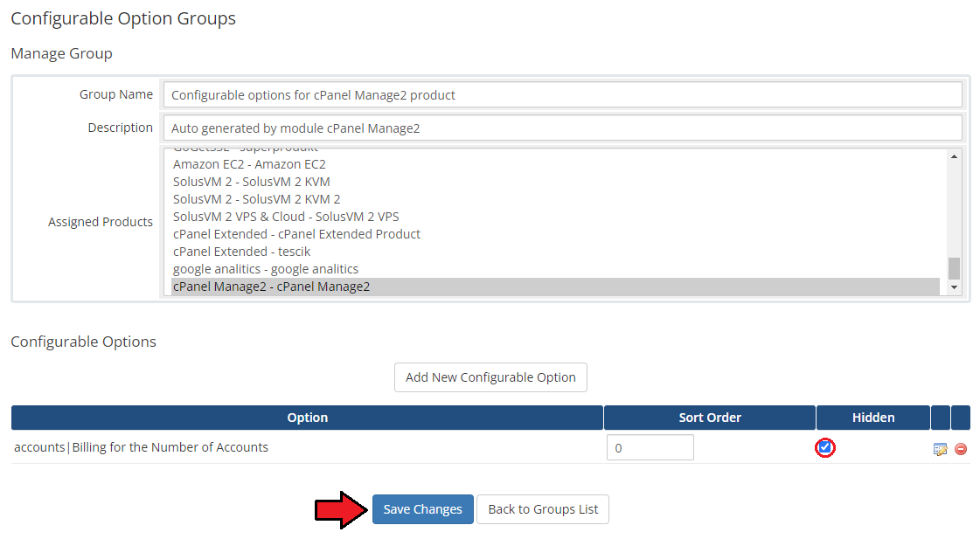
Task: Select google analitics product entry
Action: (555, 269)
